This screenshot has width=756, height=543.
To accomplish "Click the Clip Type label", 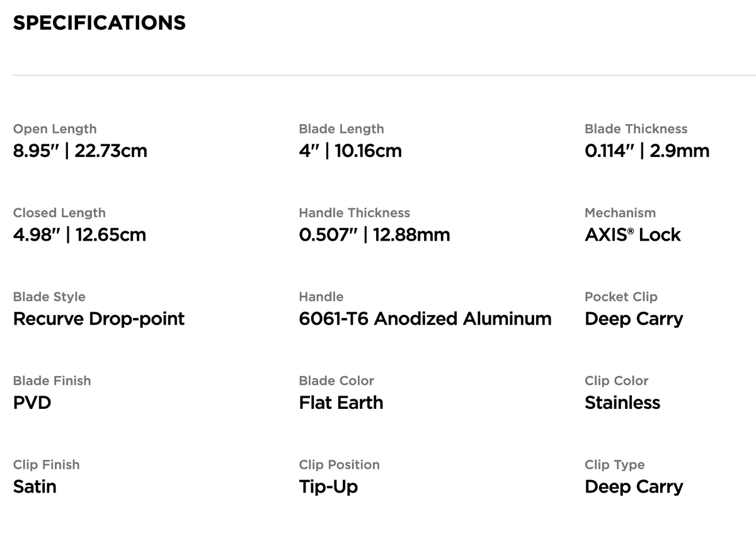I will [614, 465].
